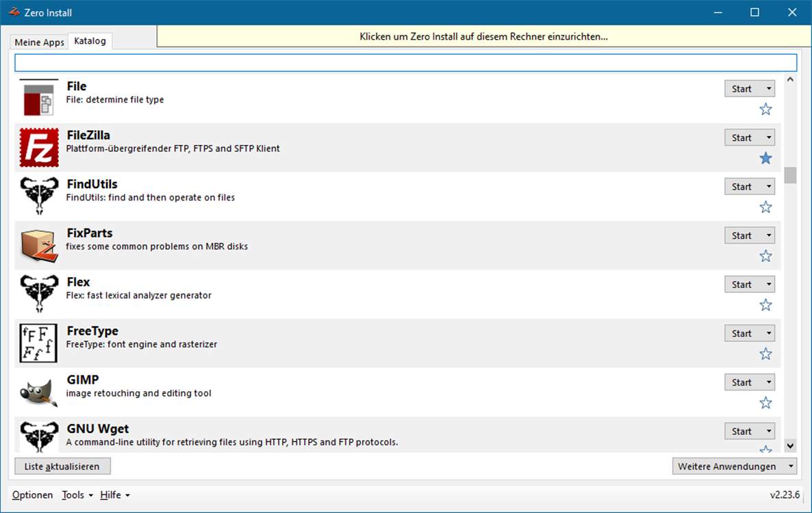Viewport: 812px width, 513px height.
Task: Expand Flex's Start dropdown arrow
Action: pos(769,285)
